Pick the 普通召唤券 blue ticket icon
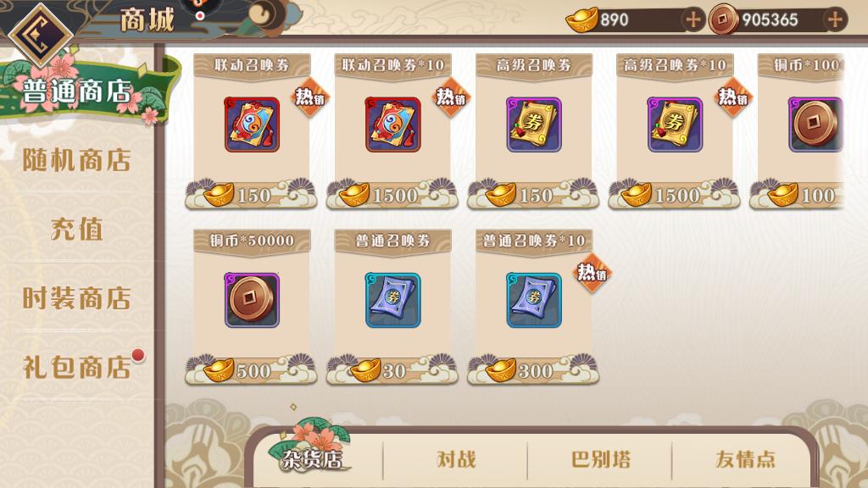Screen dimensions: 868x488 tap(393, 300)
